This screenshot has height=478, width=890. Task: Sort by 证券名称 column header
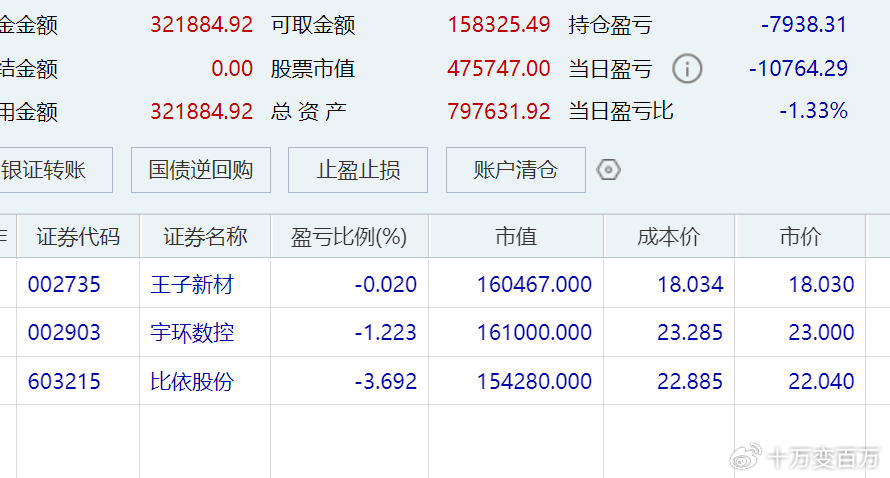click(205, 237)
